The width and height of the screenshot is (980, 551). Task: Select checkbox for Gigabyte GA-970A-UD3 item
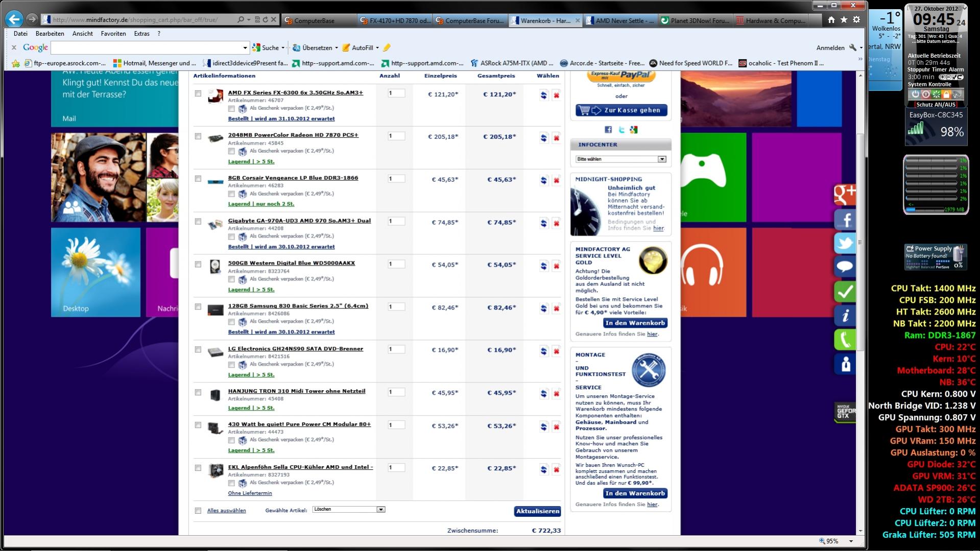[198, 222]
